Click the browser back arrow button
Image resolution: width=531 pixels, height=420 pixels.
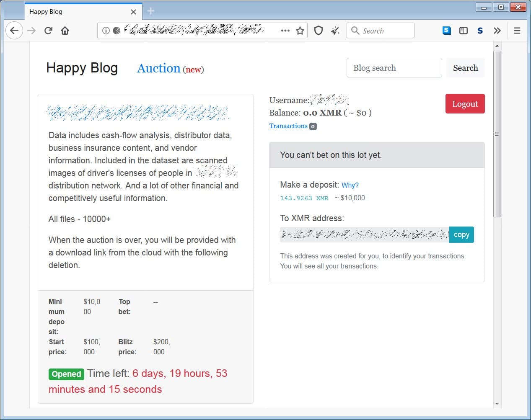coord(14,31)
